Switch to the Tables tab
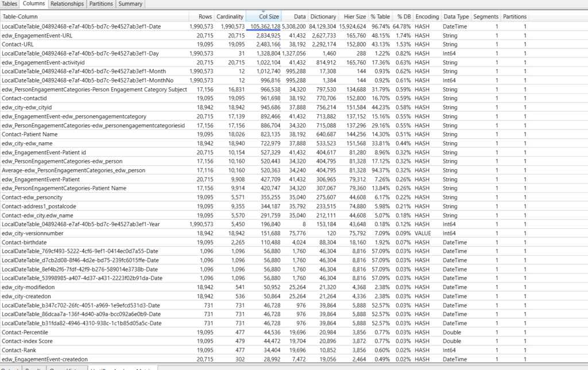588x370 pixels. 9,4
